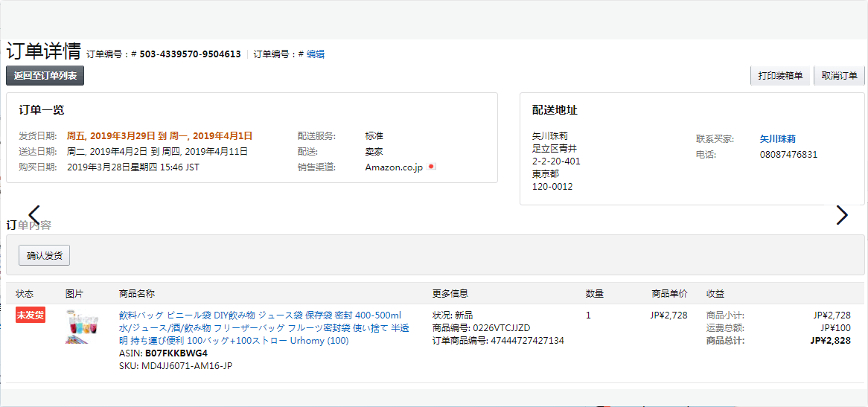The image size is (868, 407).
Task: Contact buyer via 矢川珠莉 link
Action: 778,139
